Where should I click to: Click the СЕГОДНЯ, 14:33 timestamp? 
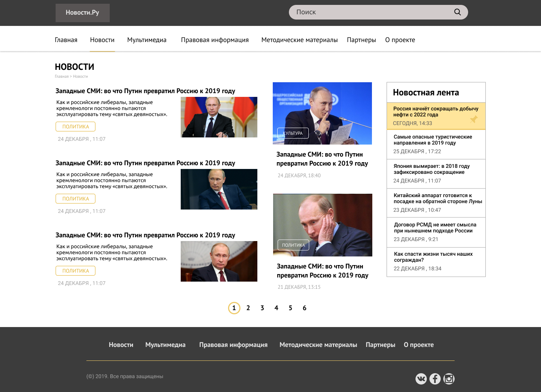click(x=413, y=123)
